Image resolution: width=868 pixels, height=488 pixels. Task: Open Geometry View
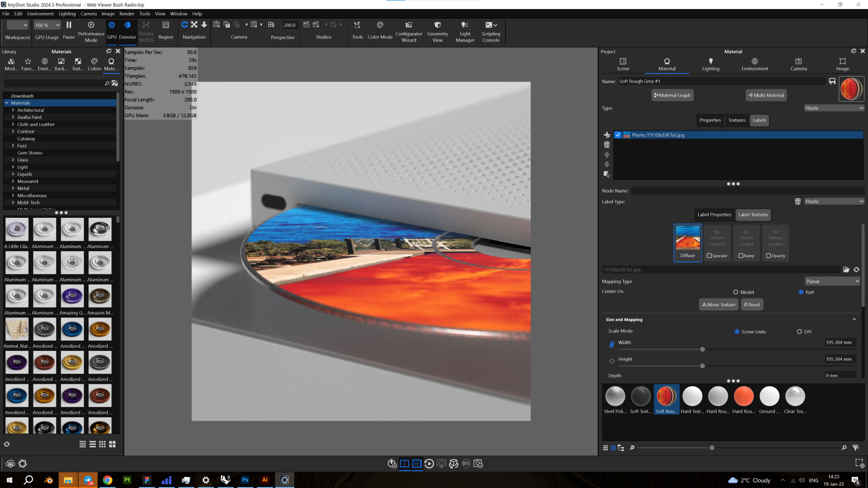437,25
